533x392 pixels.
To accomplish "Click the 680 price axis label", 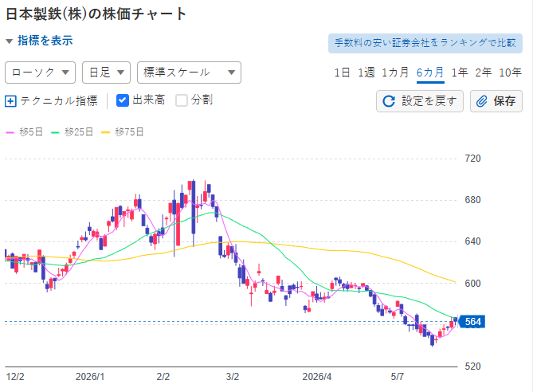I will [472, 200].
